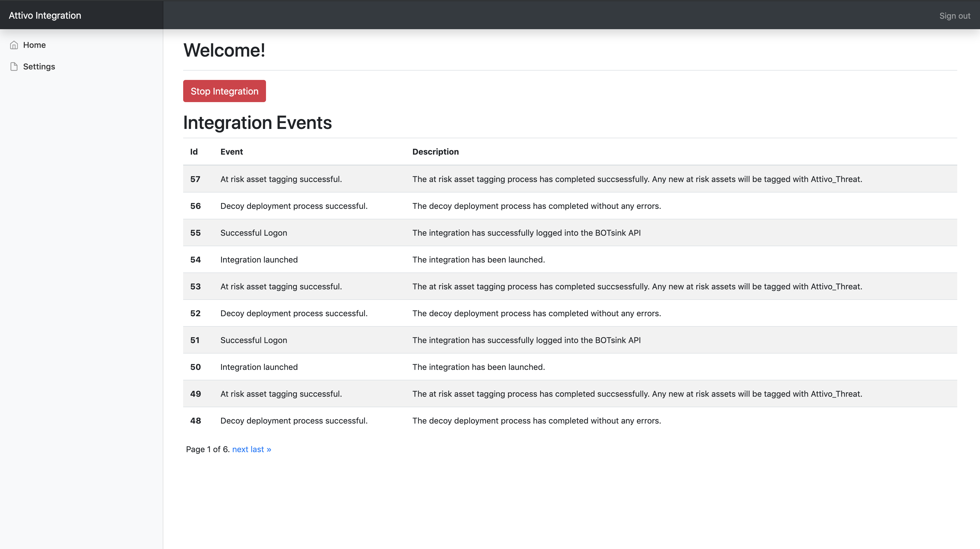This screenshot has height=549, width=980.
Task: Click the Attivo Integration brand title
Action: [x=45, y=15]
